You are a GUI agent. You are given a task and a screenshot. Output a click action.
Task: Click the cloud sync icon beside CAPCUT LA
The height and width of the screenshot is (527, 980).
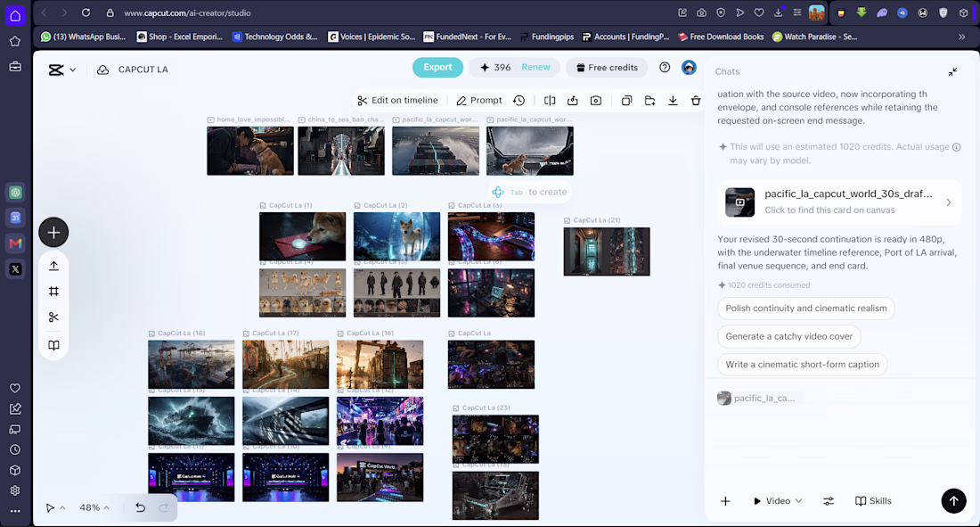coord(102,70)
